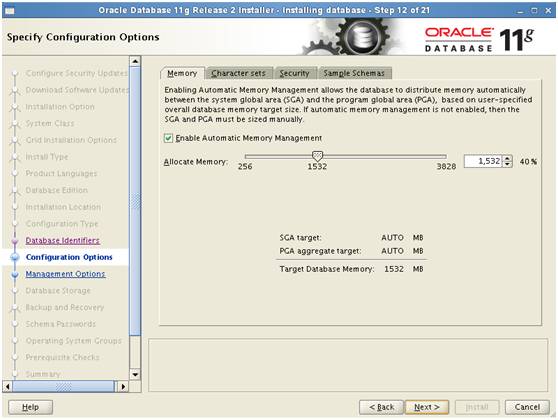Click the Management Options step bullet icon

click(x=15, y=274)
